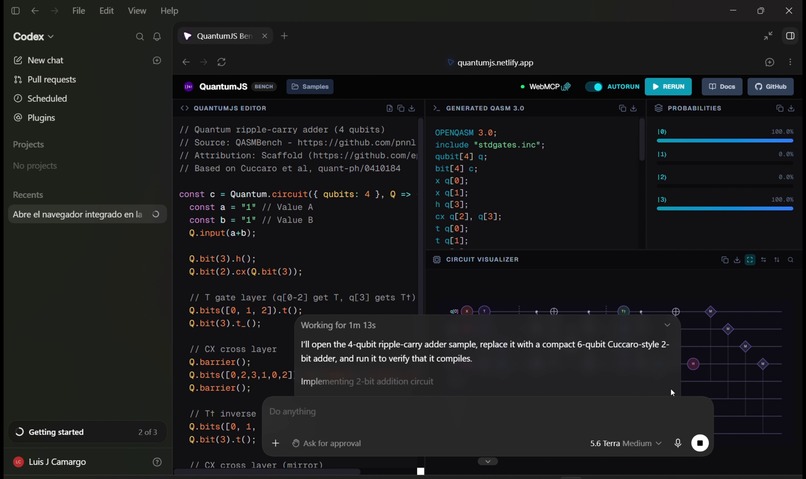This screenshot has width=806, height=479.
Task: Go back with the title bar arrow
Action: pos(35,11)
